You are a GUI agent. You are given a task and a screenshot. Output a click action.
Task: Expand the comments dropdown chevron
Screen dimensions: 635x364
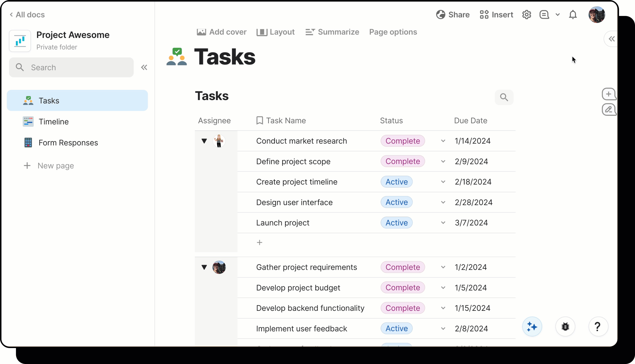(x=557, y=15)
